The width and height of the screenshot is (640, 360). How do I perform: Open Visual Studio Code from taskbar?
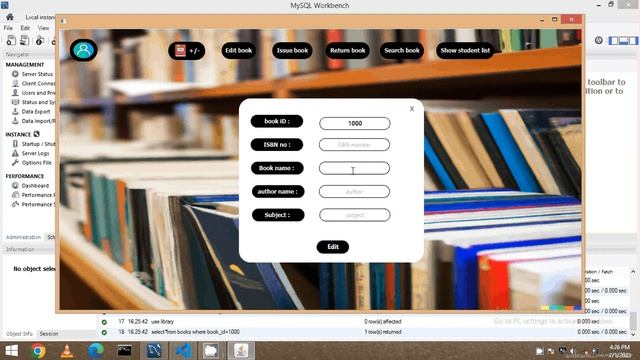point(183,351)
